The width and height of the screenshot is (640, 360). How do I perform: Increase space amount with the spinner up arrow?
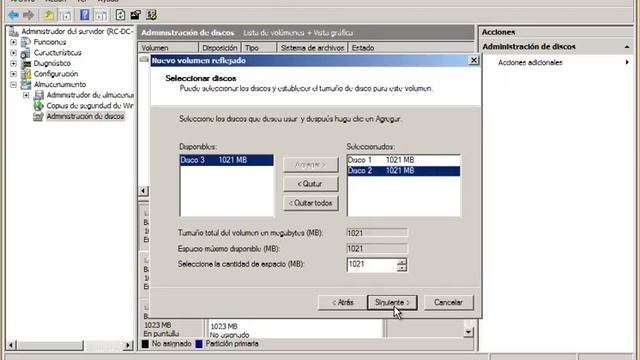[x=402, y=261]
